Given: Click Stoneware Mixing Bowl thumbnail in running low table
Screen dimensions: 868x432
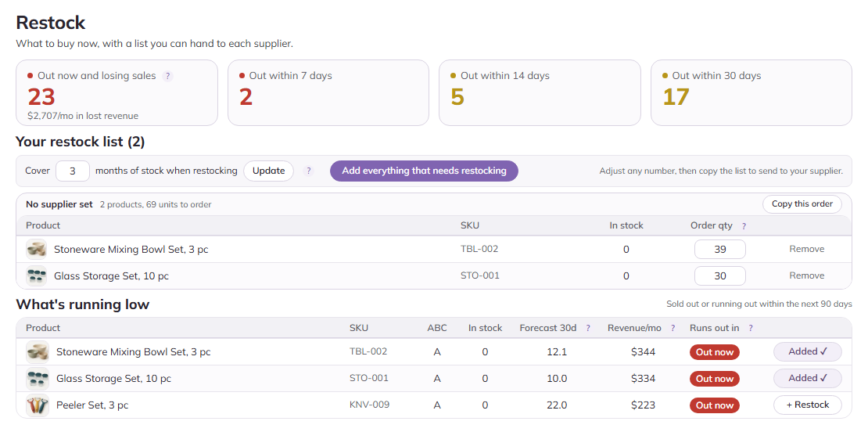Looking at the screenshot, I should click(x=37, y=352).
